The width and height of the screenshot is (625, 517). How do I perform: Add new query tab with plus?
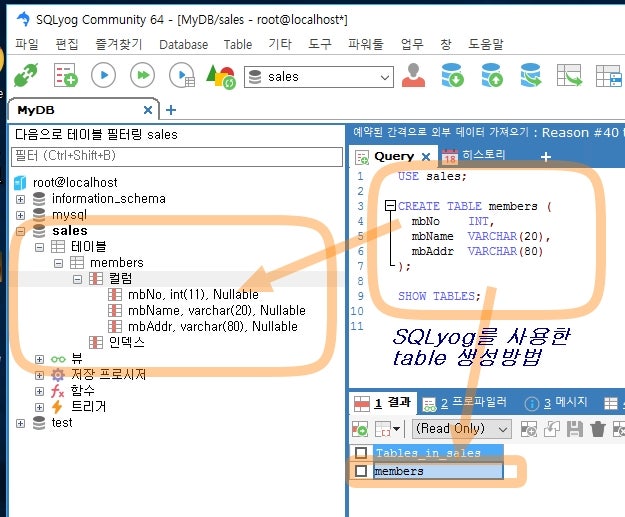(546, 157)
